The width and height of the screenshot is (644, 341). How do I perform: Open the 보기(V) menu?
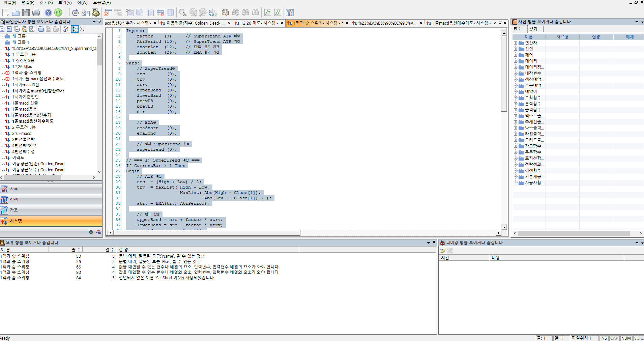point(65,2)
